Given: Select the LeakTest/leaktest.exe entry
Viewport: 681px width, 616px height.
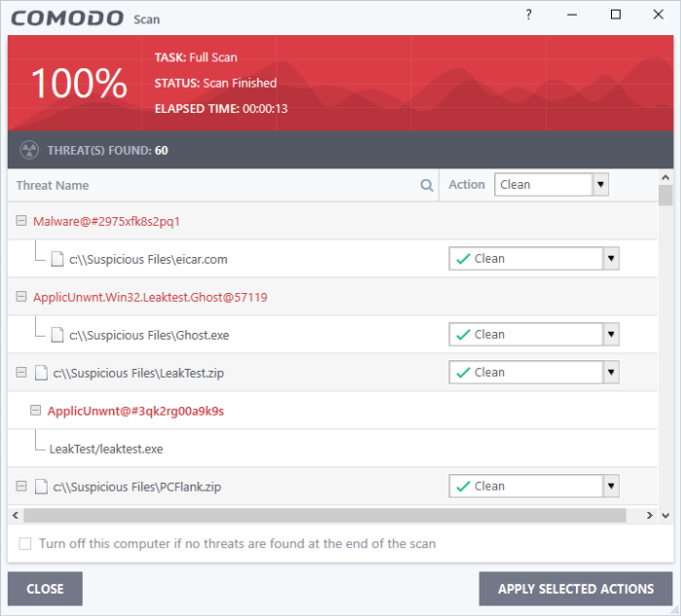Looking at the screenshot, I should [x=106, y=449].
